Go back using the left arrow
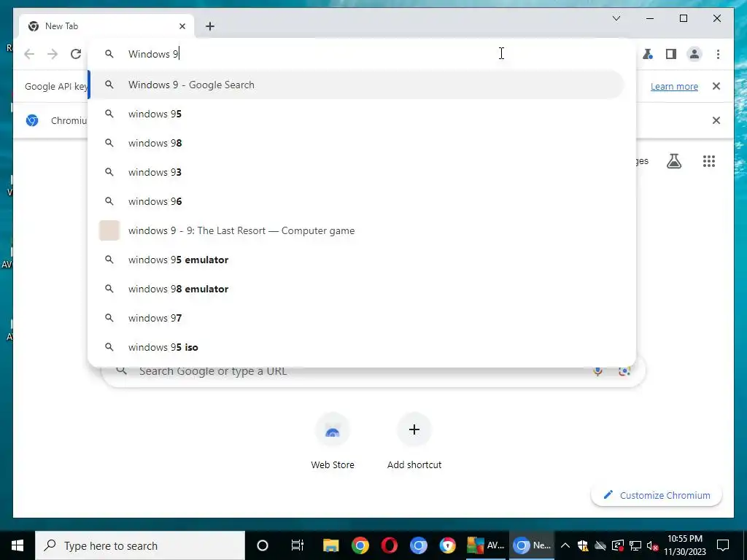 (x=29, y=54)
